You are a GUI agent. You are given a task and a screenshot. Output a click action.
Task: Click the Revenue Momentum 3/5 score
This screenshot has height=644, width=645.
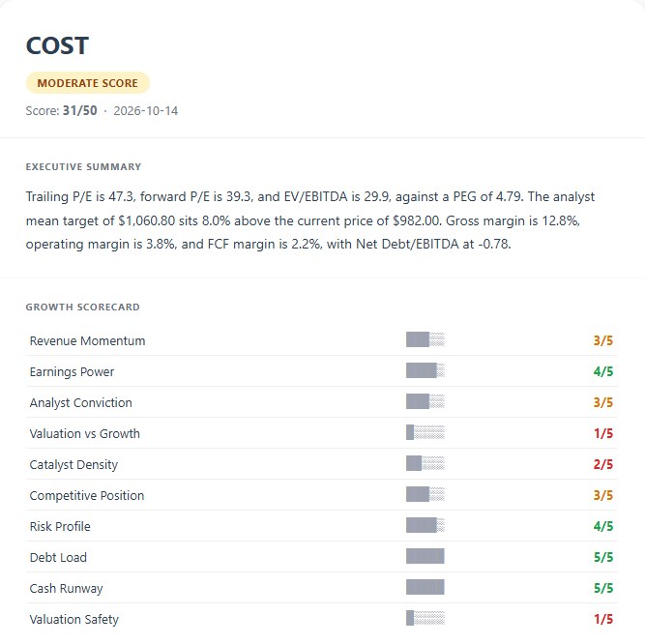(603, 340)
